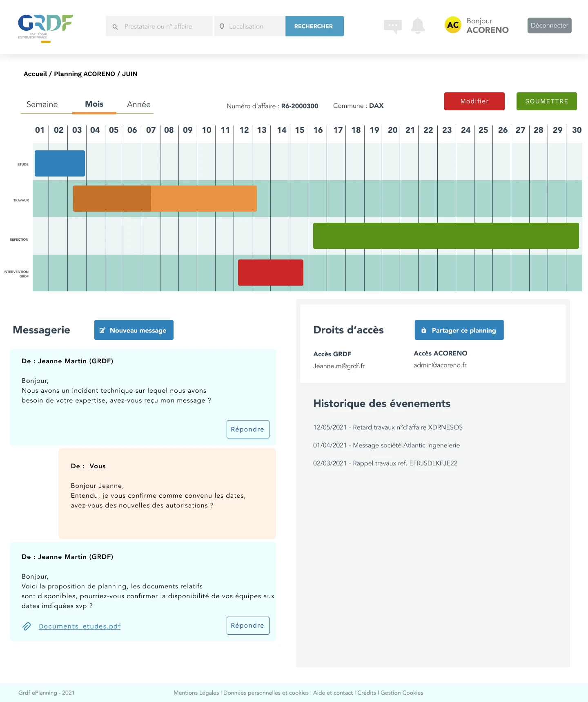This screenshot has height=702, width=588.
Task: Open Données personnelles et cookies link
Action: coord(266,693)
